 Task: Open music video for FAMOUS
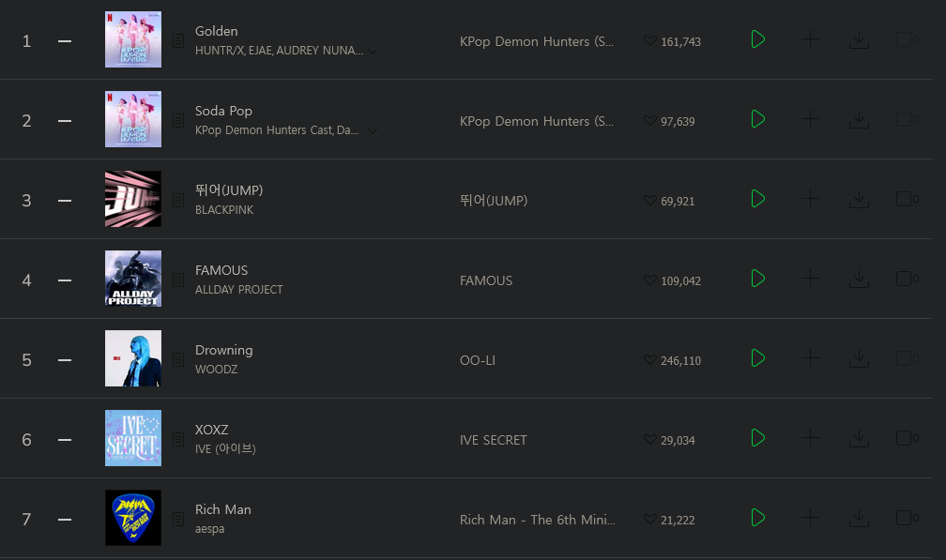point(907,279)
